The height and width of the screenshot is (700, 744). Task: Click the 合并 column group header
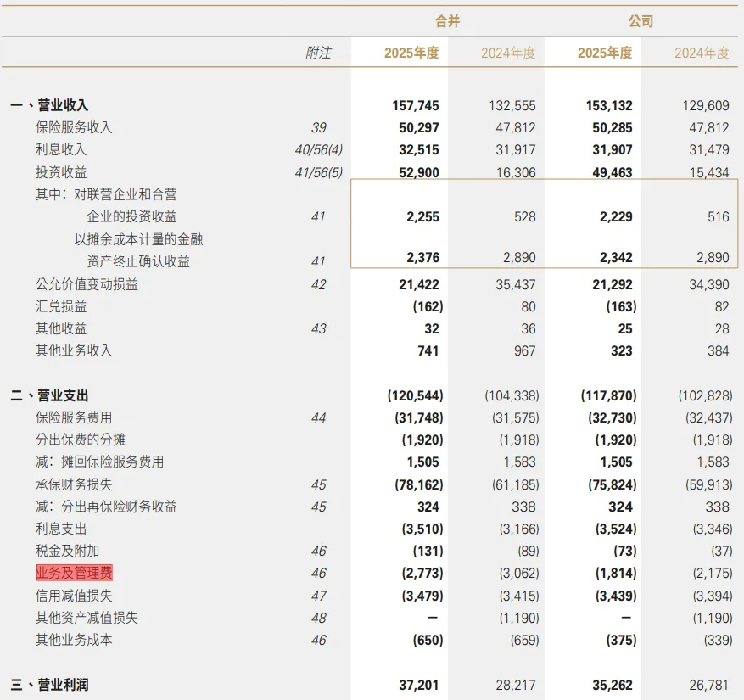pos(447,21)
